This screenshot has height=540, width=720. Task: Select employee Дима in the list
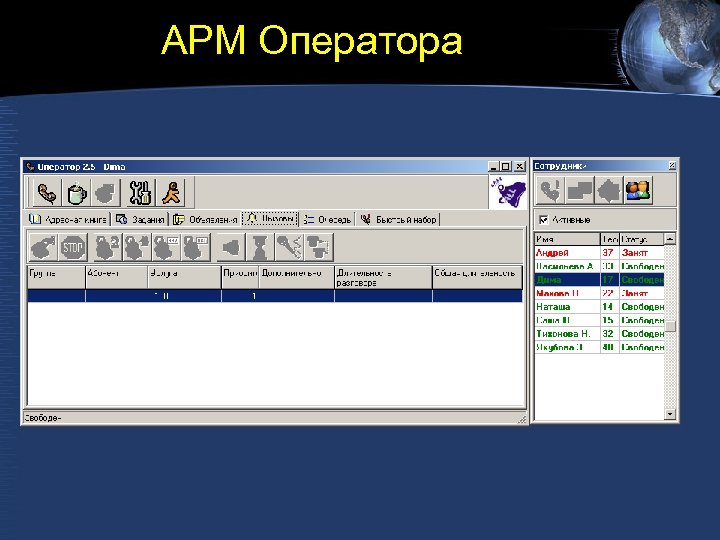point(599,280)
